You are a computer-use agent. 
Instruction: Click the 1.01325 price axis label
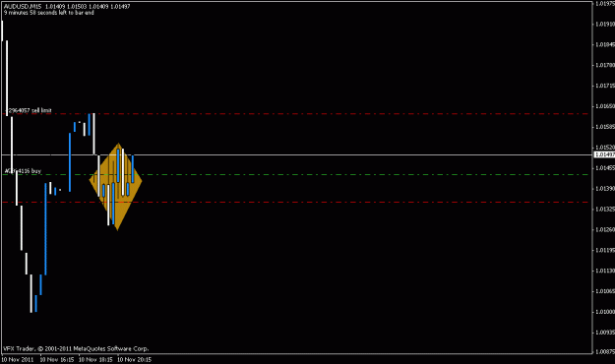tap(605, 210)
